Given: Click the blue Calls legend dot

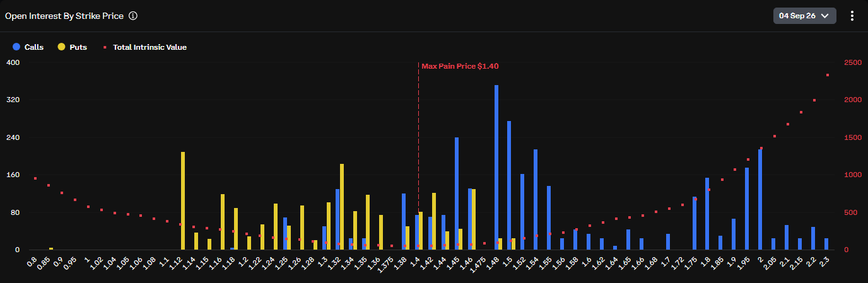Looking at the screenshot, I should 16,47.
